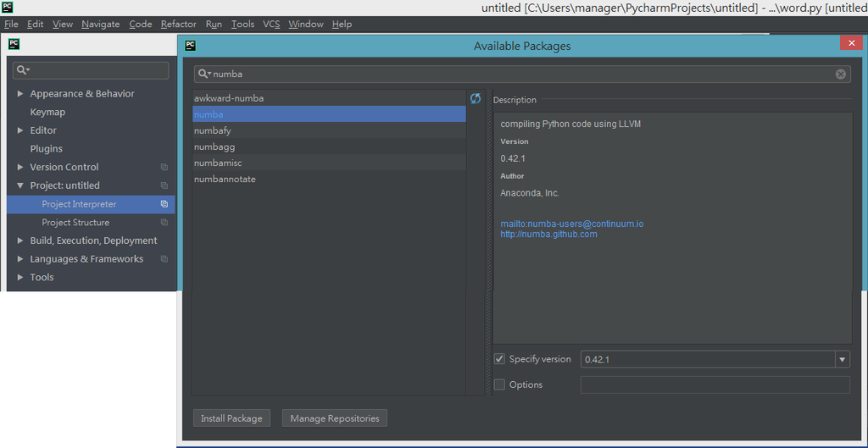
Task: Enable the Options checkbox
Action: (x=499, y=384)
